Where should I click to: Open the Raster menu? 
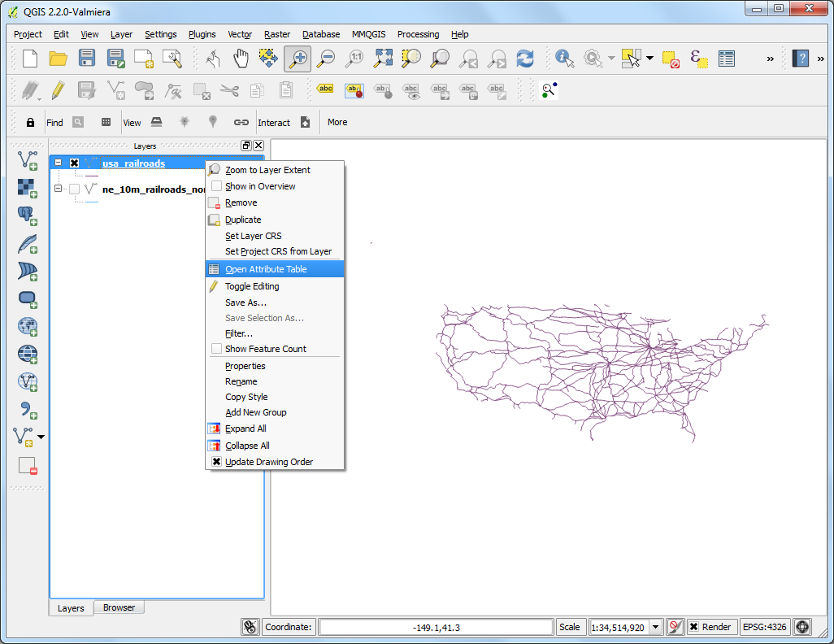tap(277, 34)
